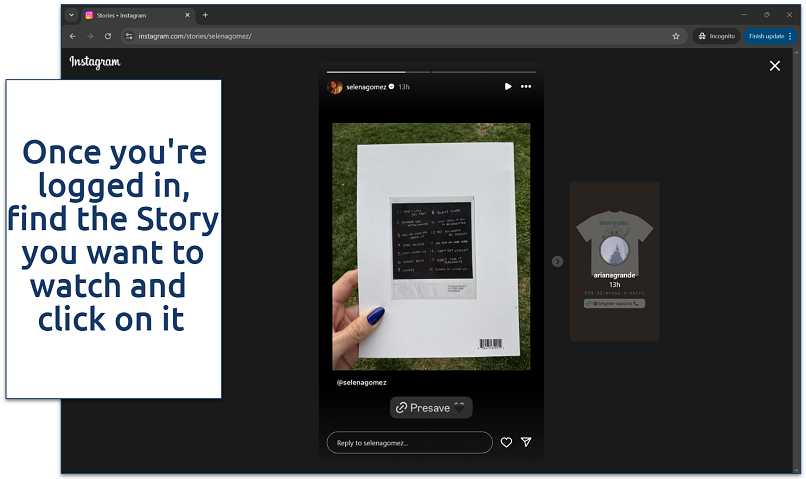The image size is (806, 479).
Task: Reload the Instagram page
Action: pos(108,36)
